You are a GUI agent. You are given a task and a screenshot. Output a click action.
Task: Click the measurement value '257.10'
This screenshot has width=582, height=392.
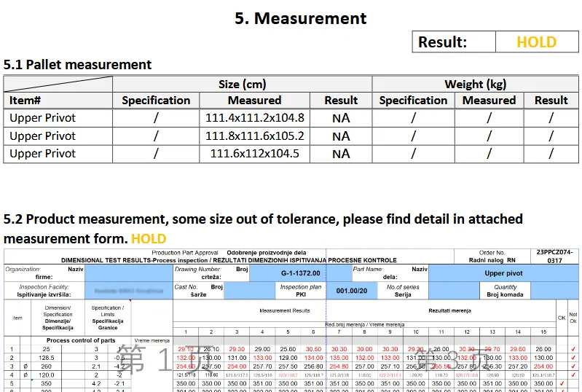(390, 366)
